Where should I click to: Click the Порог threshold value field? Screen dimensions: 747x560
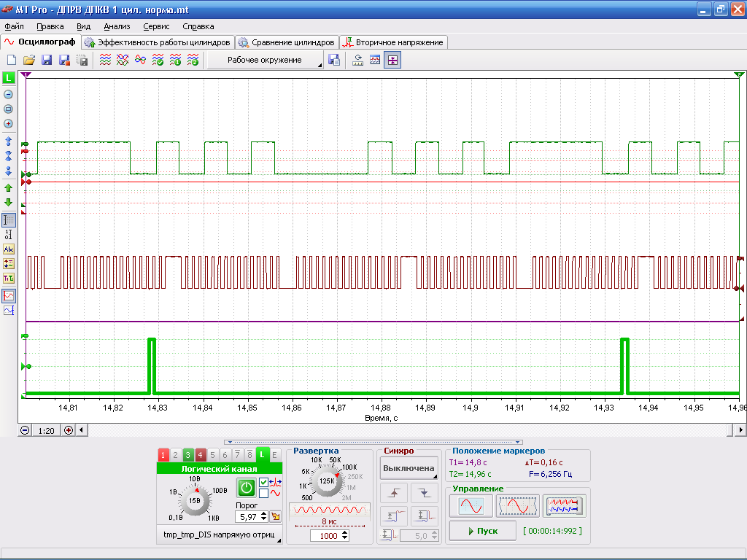pyautogui.click(x=248, y=517)
